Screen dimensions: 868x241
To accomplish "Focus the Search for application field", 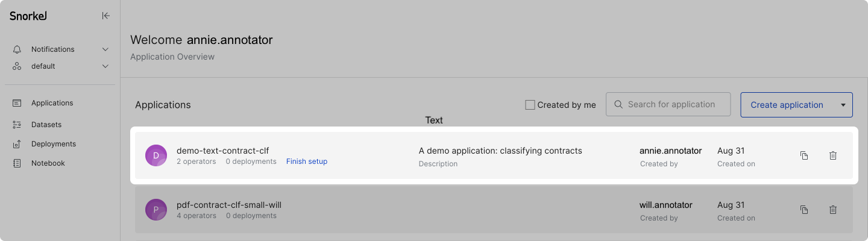I will coord(668,104).
